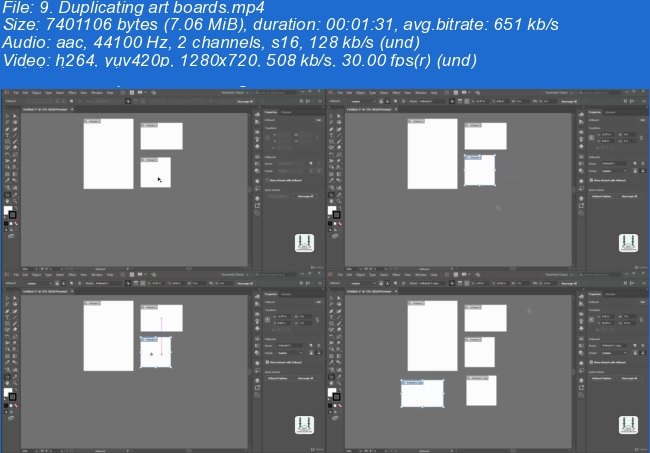Click Rearrange All in bottom-right control bar
The height and width of the screenshot is (453, 650).
coord(569,283)
